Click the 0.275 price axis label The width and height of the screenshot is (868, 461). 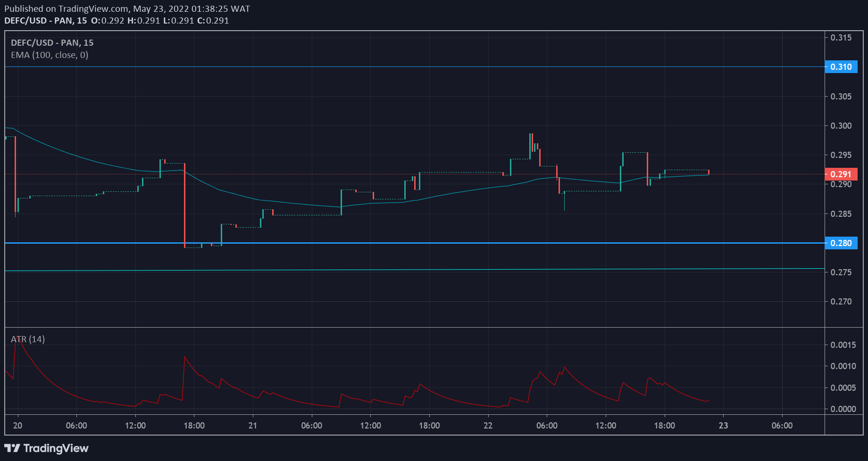point(841,272)
